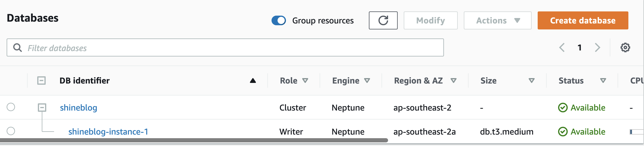Collapse the shineblog cluster tree
644x146 pixels.
42,108
